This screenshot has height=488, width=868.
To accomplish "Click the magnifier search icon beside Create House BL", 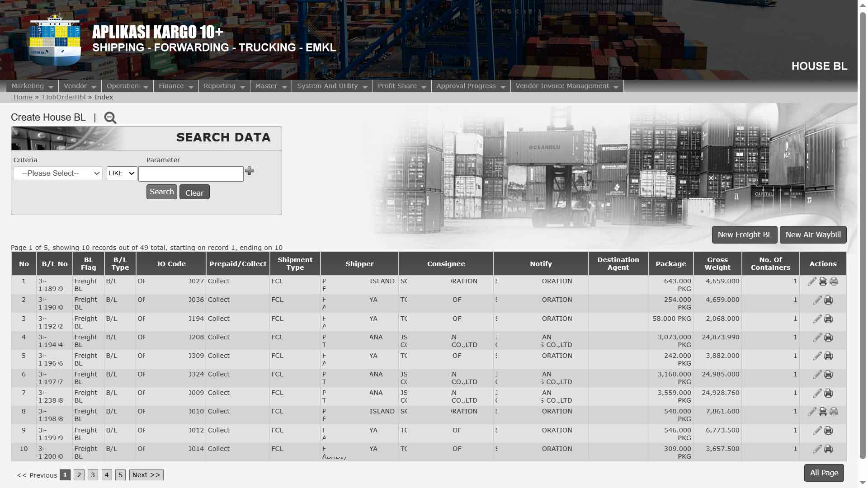I will click(x=110, y=118).
